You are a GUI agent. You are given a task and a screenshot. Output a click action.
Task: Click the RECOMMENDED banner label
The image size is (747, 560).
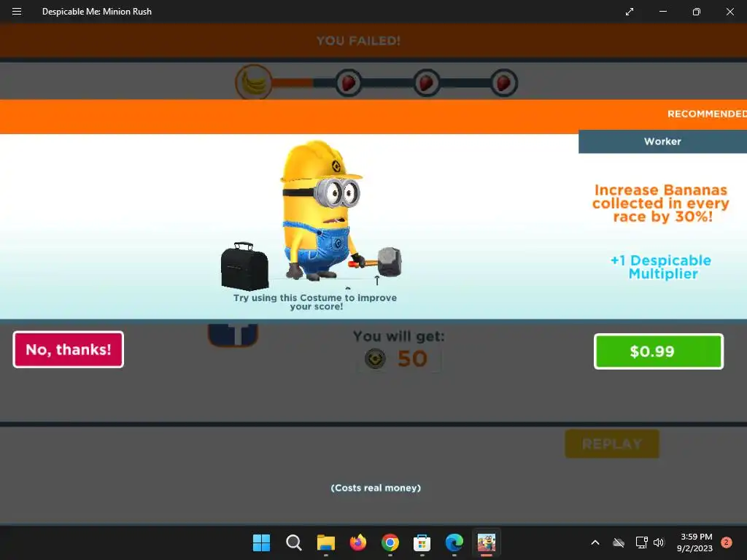[707, 114]
